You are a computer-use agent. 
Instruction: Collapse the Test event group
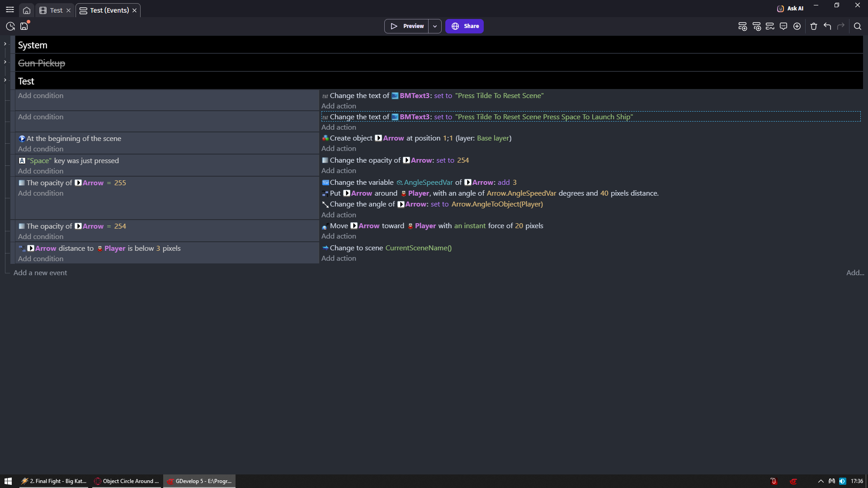(5, 80)
